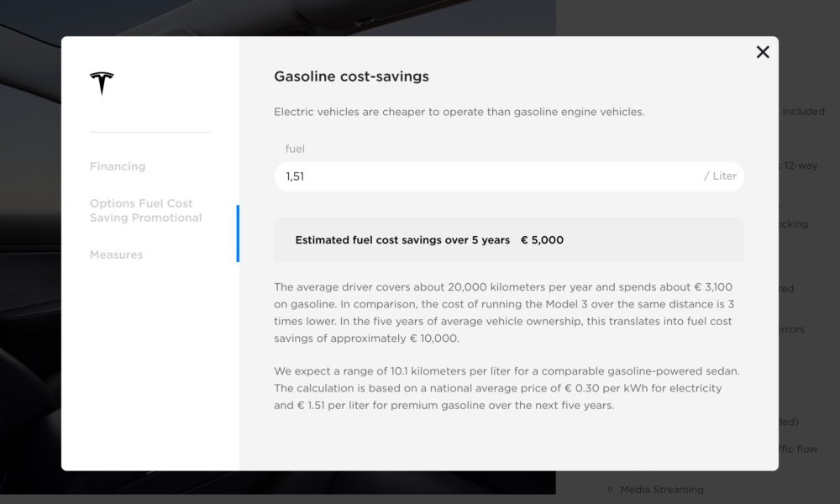Screen dimensions: 840x504
Task: Open the Financing tab
Action: (x=118, y=166)
